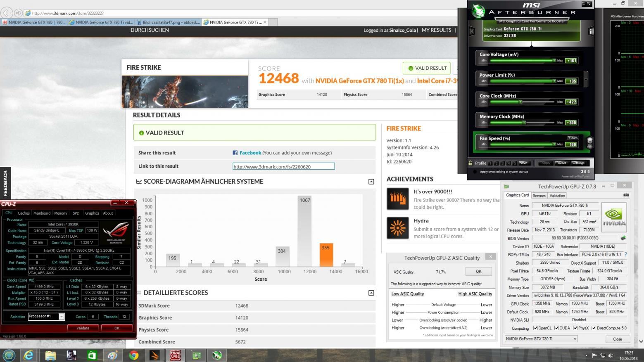Click the volume icon in system tray
The height and width of the screenshot is (362, 644).
pos(611,355)
